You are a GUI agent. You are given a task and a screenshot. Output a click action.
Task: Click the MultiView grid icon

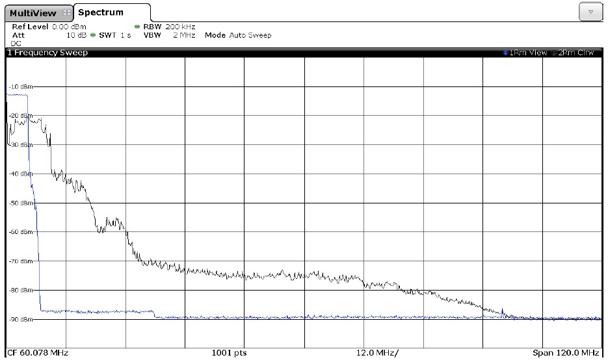coord(66,13)
